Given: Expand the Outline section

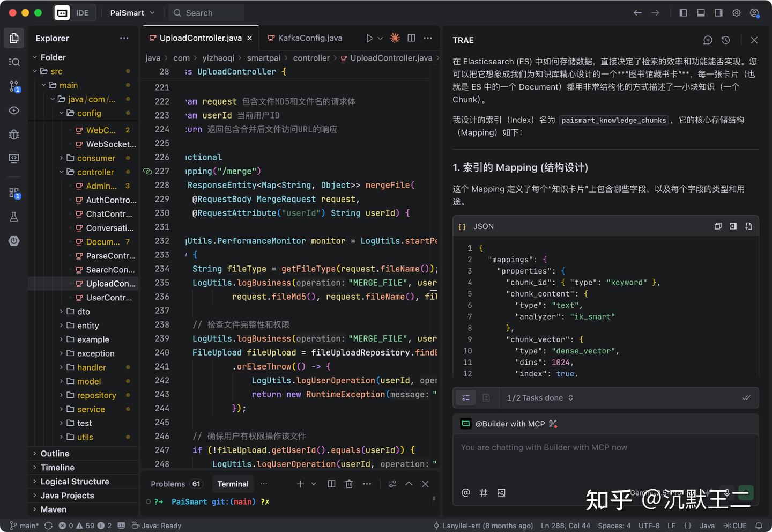Looking at the screenshot, I should [55, 454].
